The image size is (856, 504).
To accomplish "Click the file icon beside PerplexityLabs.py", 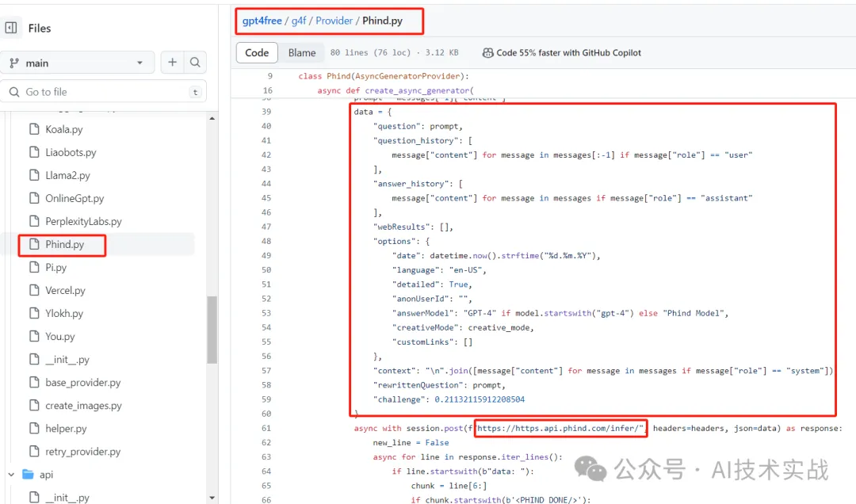I will [x=34, y=220].
